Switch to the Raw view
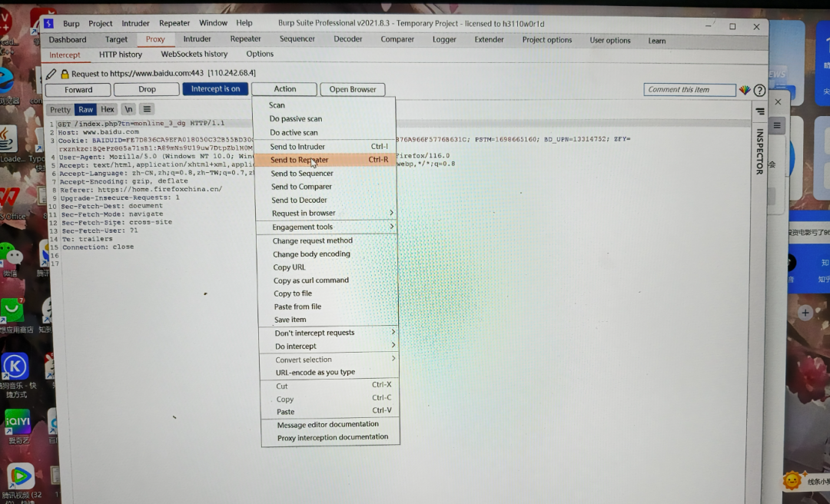 86,110
